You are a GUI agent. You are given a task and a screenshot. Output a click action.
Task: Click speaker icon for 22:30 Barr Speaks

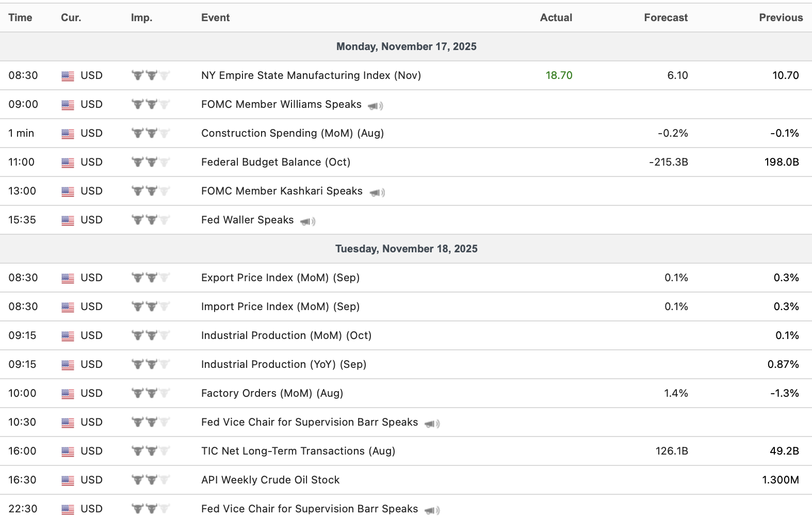tap(432, 510)
